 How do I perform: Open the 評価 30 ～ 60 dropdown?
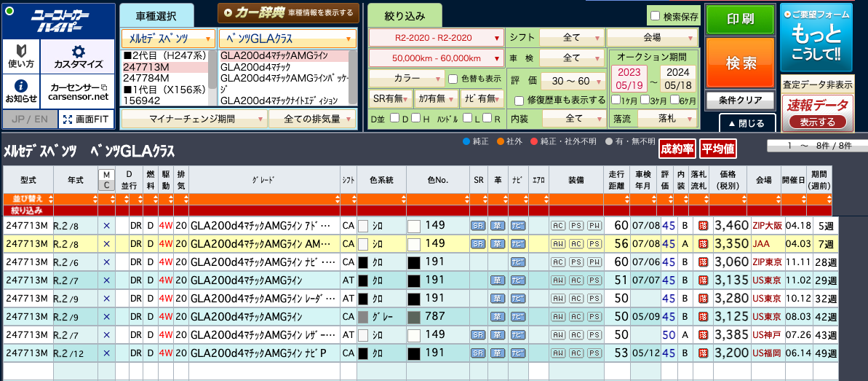(x=573, y=81)
